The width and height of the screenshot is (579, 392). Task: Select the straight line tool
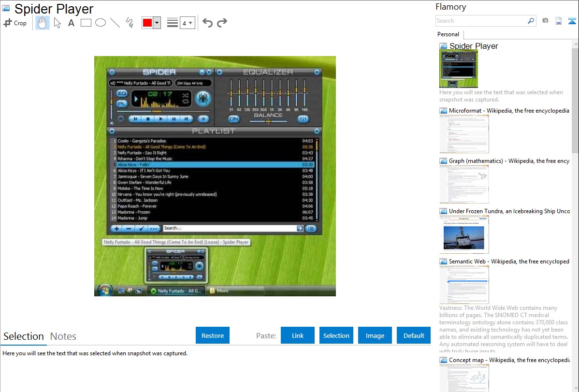[x=115, y=23]
